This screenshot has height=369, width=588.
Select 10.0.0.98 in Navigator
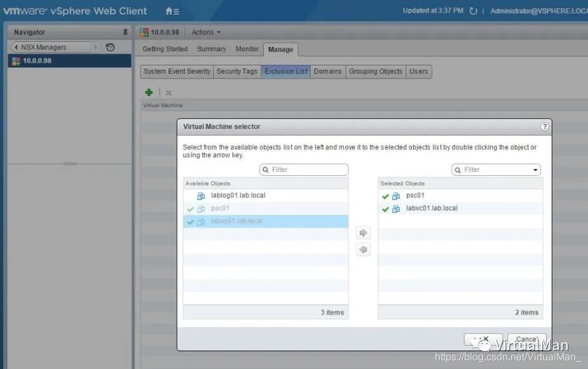click(x=70, y=61)
